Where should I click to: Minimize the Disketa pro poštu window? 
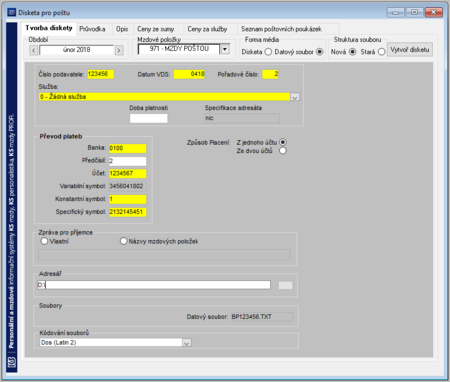coord(396,12)
